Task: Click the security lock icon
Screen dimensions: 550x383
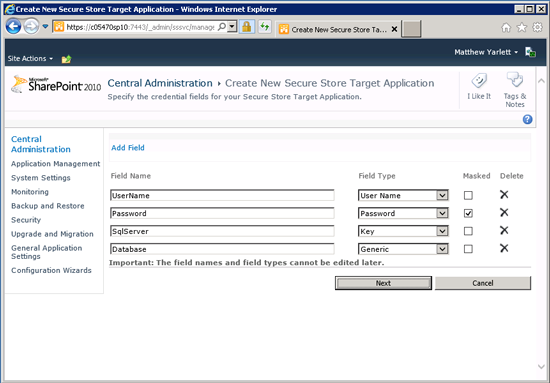Action: 247,27
